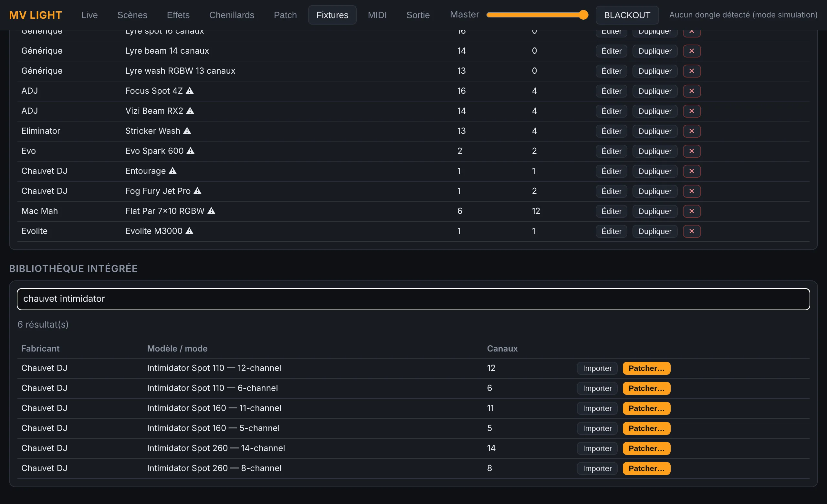Edit the Evolite M3000 fixture
827x504 pixels.
click(x=611, y=231)
